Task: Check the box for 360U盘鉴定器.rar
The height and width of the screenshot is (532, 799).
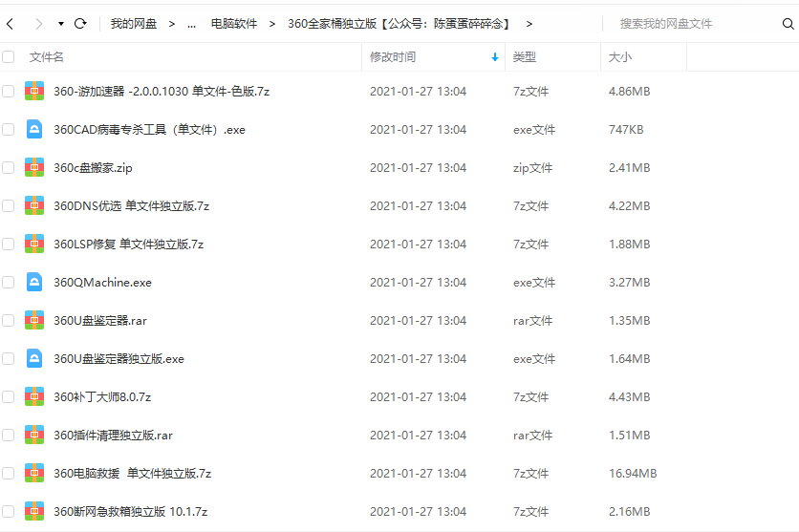Action: click(9, 320)
